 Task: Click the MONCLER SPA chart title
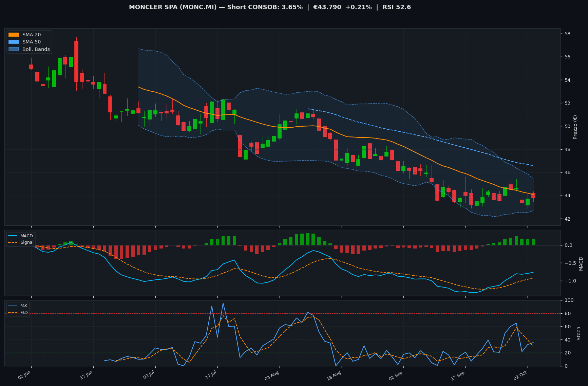click(270, 7)
